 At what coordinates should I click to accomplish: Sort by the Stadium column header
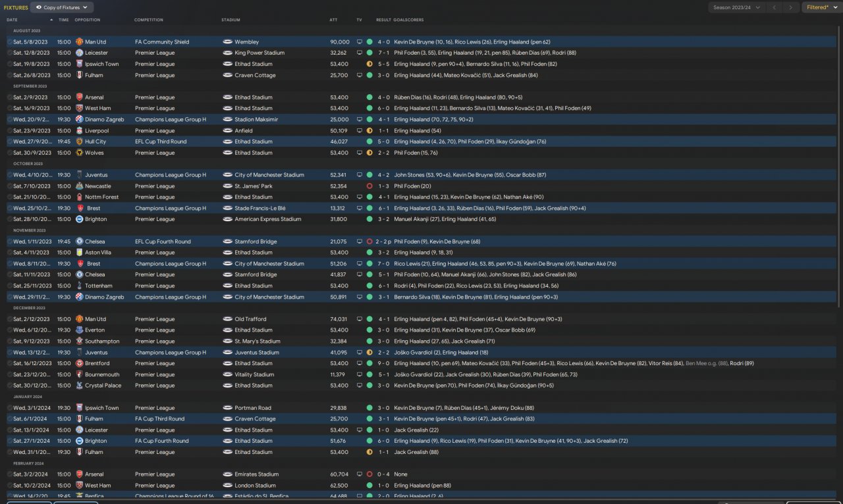[x=231, y=20]
